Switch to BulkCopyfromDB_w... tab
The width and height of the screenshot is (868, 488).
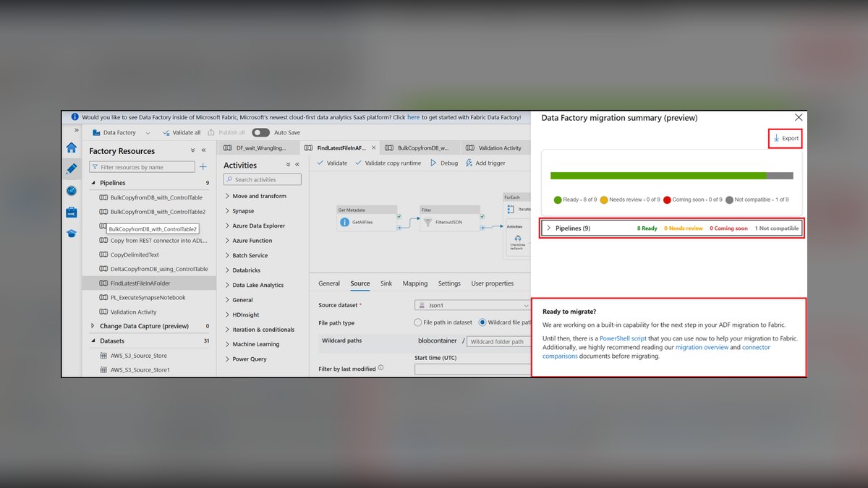point(420,147)
